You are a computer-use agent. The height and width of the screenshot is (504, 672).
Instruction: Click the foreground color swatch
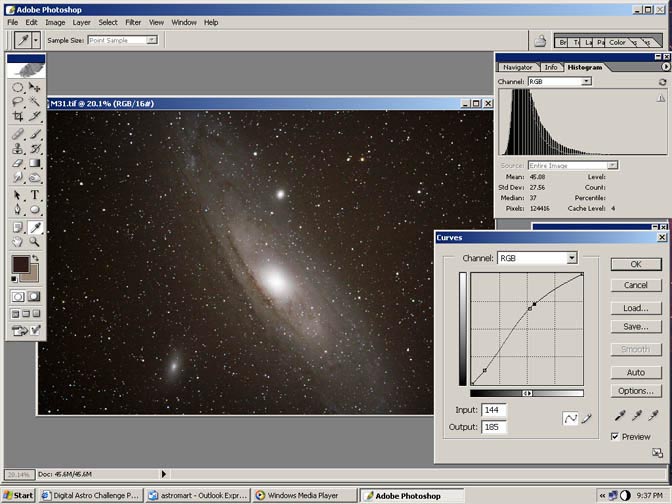click(19, 264)
